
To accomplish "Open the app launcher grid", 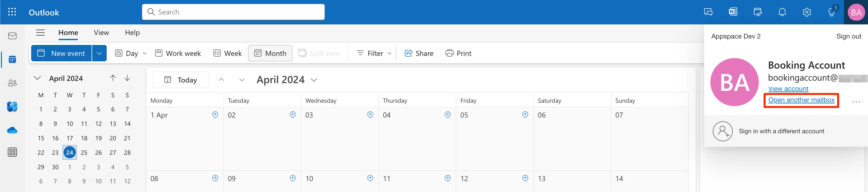I will 12,12.
